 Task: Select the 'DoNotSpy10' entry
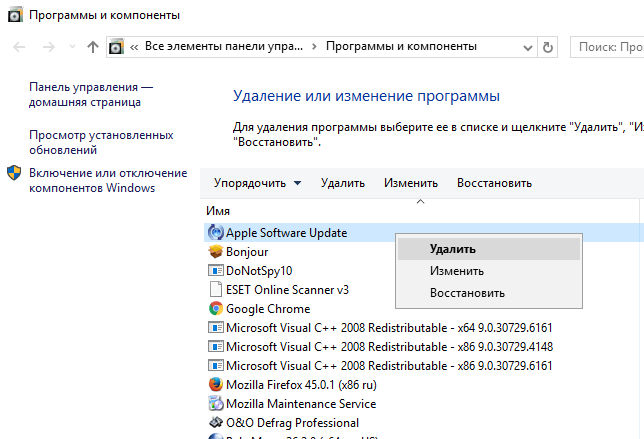point(259,271)
